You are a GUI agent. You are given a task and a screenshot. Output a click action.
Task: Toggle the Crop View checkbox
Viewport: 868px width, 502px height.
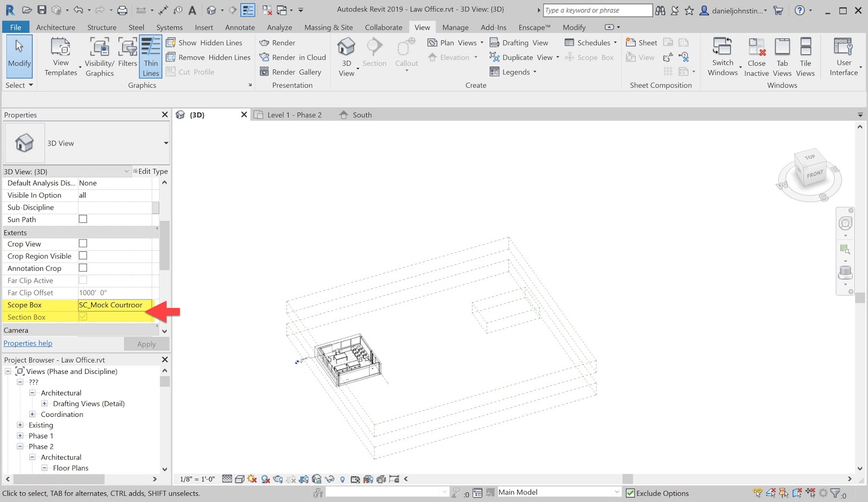click(83, 244)
